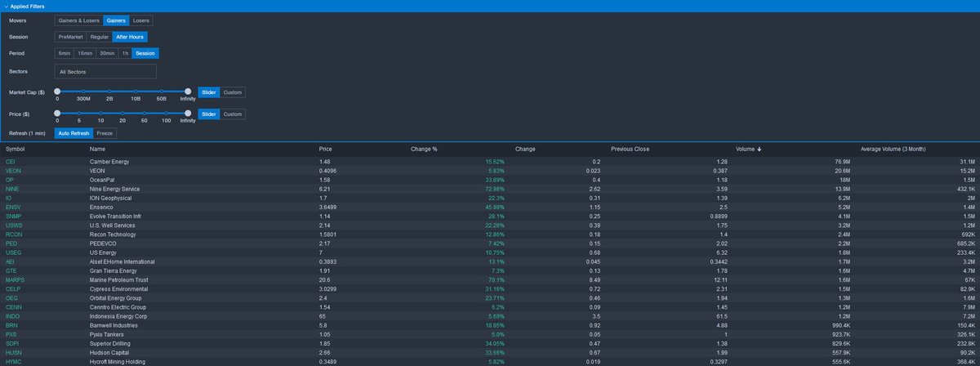The width and height of the screenshot is (980, 366).
Task: Set period to 5min
Action: tap(64, 53)
